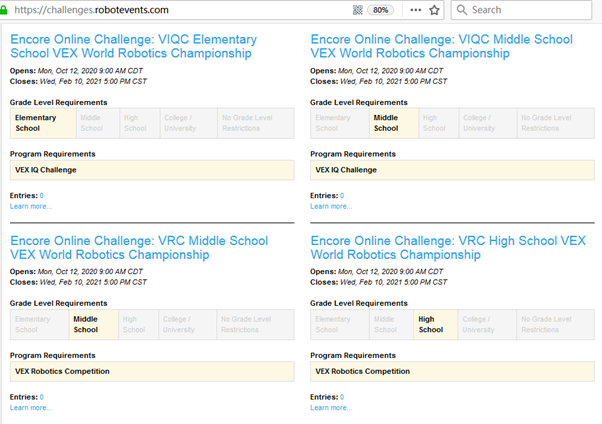The width and height of the screenshot is (602, 424).
Task: Click Learn more under VRC High School challenge
Action: tap(331, 407)
